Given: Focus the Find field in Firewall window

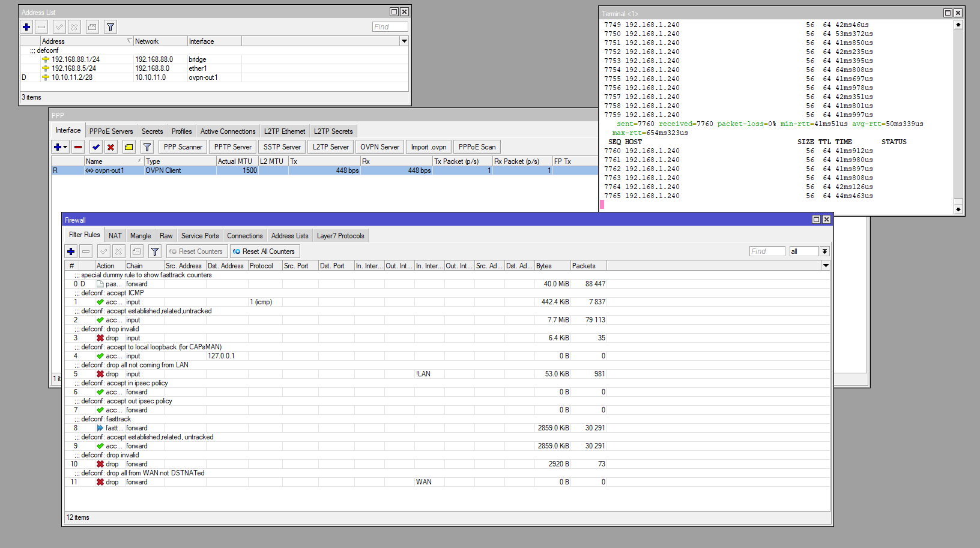Looking at the screenshot, I should (x=767, y=251).
